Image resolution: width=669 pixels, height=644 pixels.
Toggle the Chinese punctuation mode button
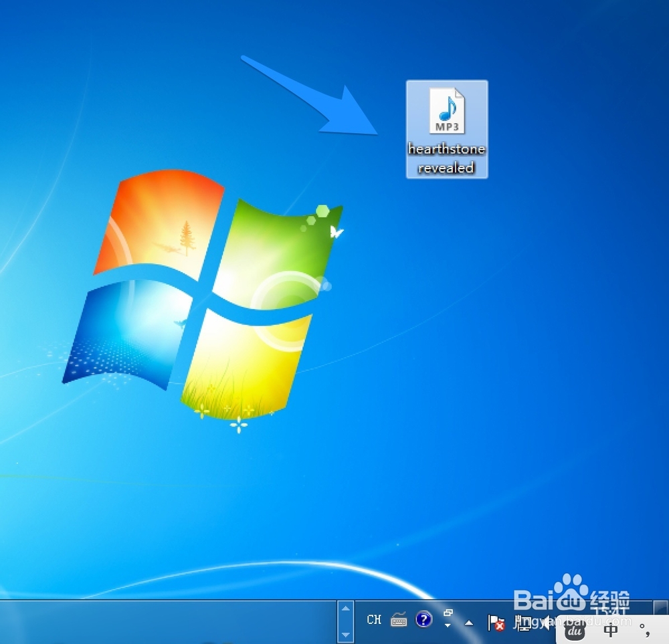point(644,630)
